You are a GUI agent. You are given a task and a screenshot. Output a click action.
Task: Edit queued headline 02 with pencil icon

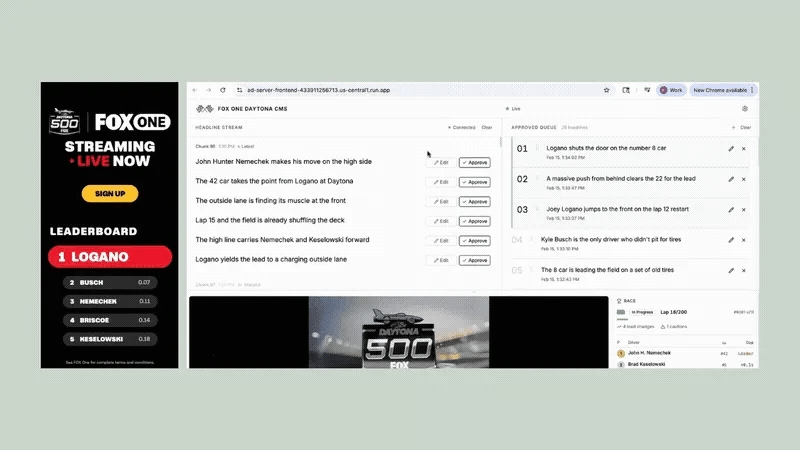pyautogui.click(x=731, y=179)
